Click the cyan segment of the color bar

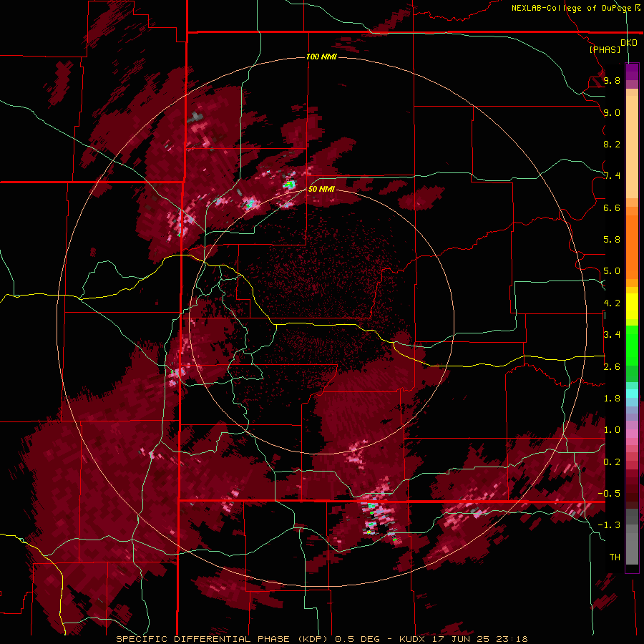(x=632, y=394)
